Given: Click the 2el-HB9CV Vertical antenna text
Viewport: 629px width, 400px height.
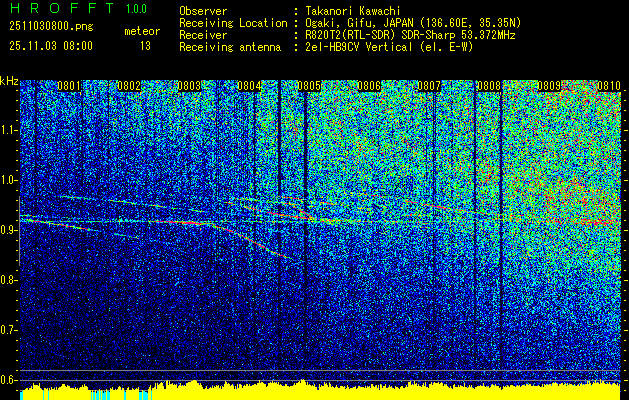Looking at the screenshot, I should (389, 47).
